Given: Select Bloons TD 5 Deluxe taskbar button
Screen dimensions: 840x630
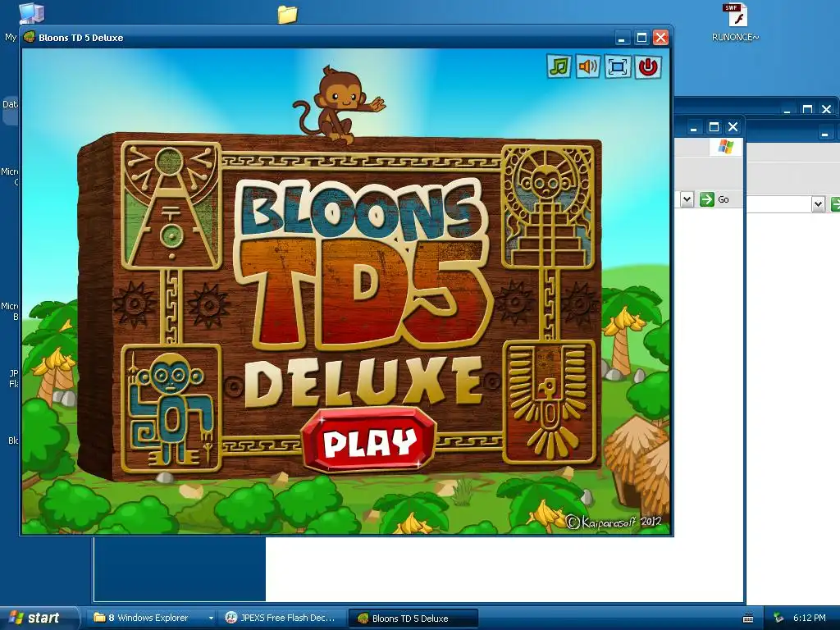Looking at the screenshot, I should pos(413,619).
